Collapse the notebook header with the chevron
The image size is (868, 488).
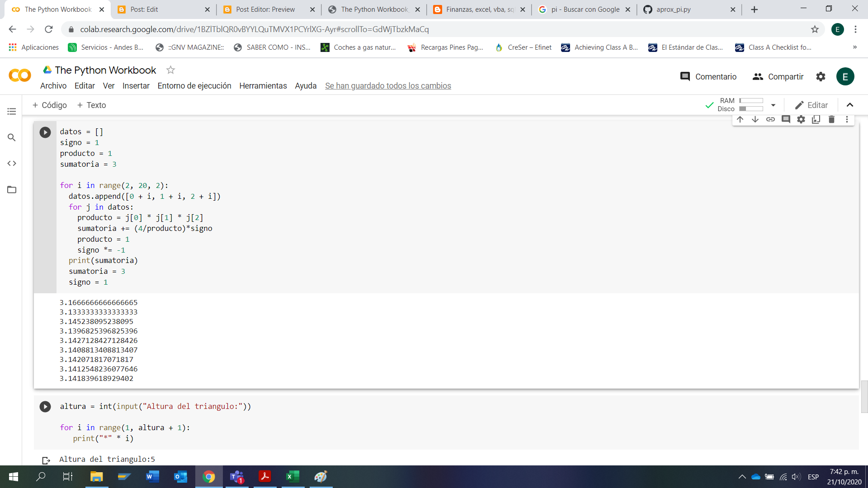click(x=850, y=105)
